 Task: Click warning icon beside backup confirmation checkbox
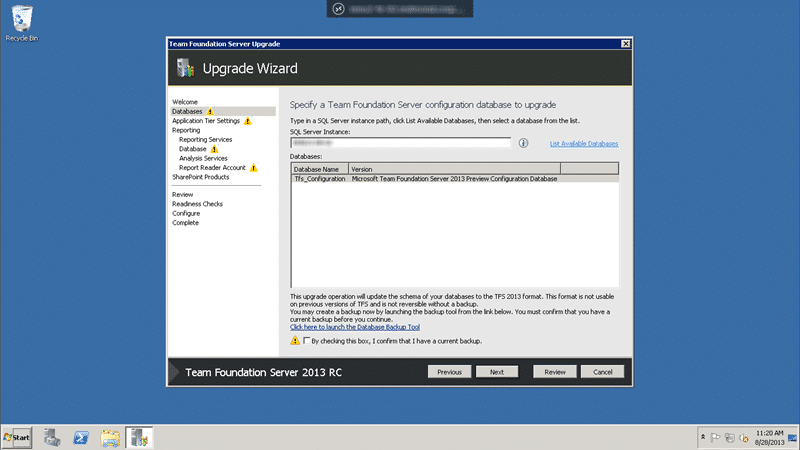point(295,340)
